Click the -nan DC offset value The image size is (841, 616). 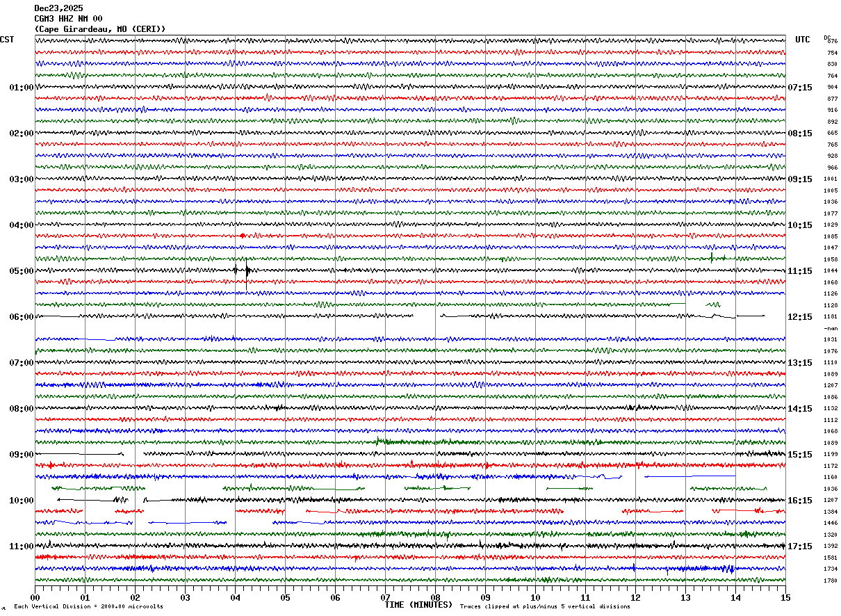coord(831,328)
